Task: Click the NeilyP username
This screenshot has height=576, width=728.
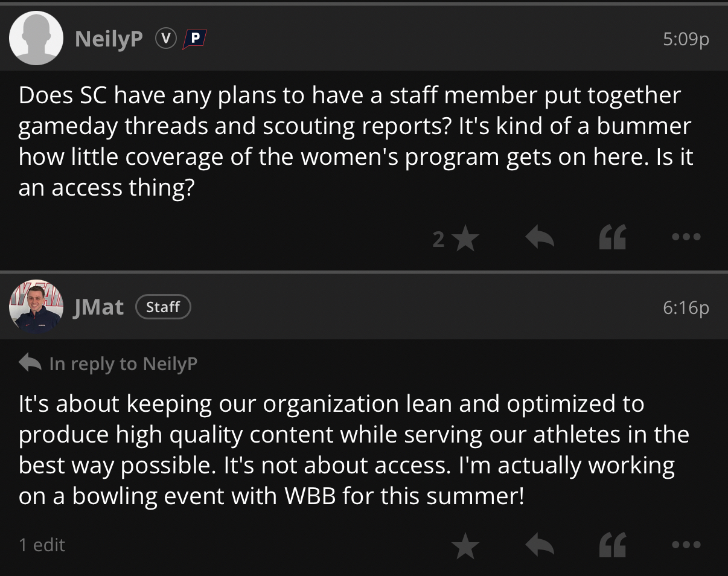Action: click(109, 39)
